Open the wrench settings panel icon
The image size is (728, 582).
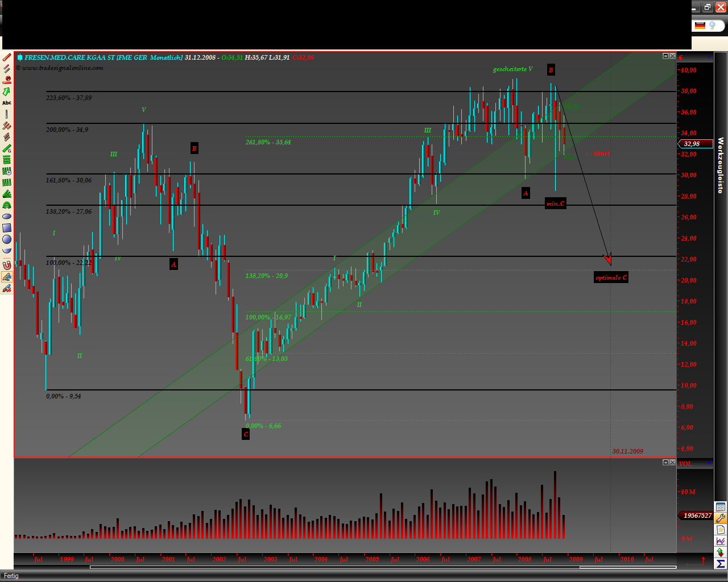[x=721, y=518]
